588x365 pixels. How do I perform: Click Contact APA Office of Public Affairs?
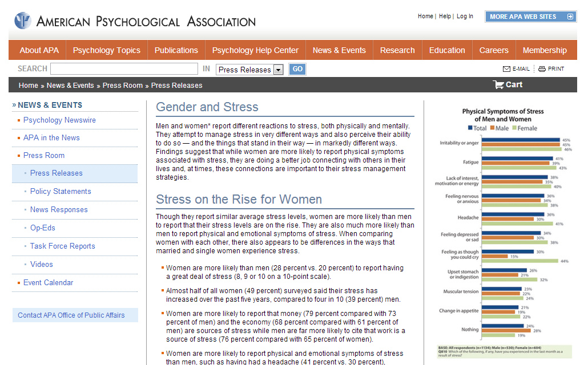tap(75, 315)
